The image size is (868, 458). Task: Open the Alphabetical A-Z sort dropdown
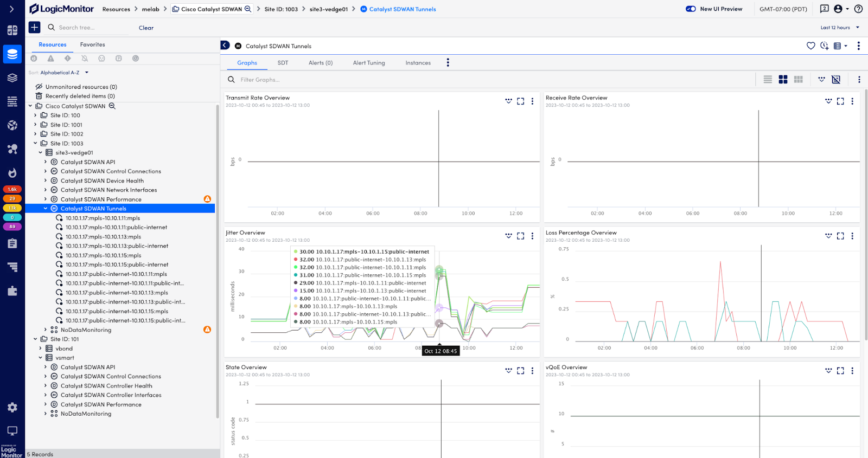coord(64,73)
